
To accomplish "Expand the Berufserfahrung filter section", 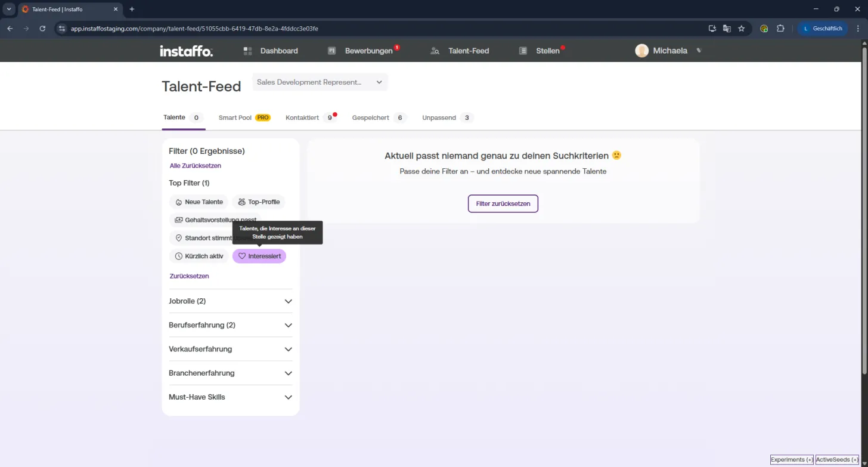I will [x=231, y=325].
